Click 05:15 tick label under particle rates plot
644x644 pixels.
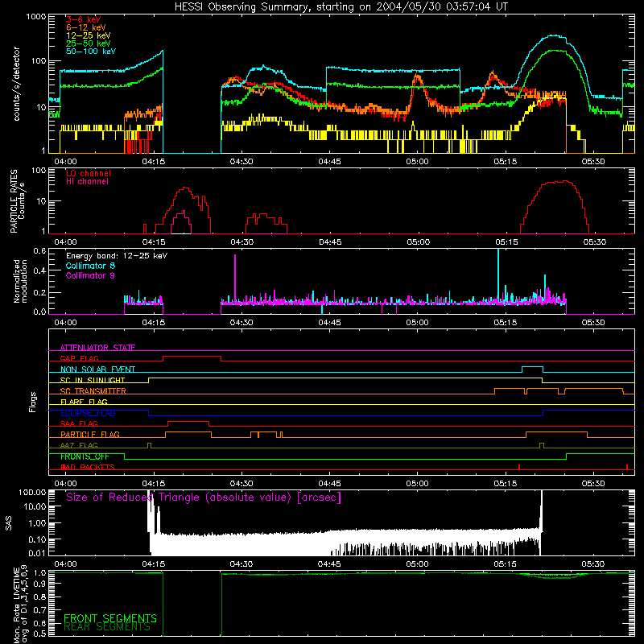(x=506, y=242)
